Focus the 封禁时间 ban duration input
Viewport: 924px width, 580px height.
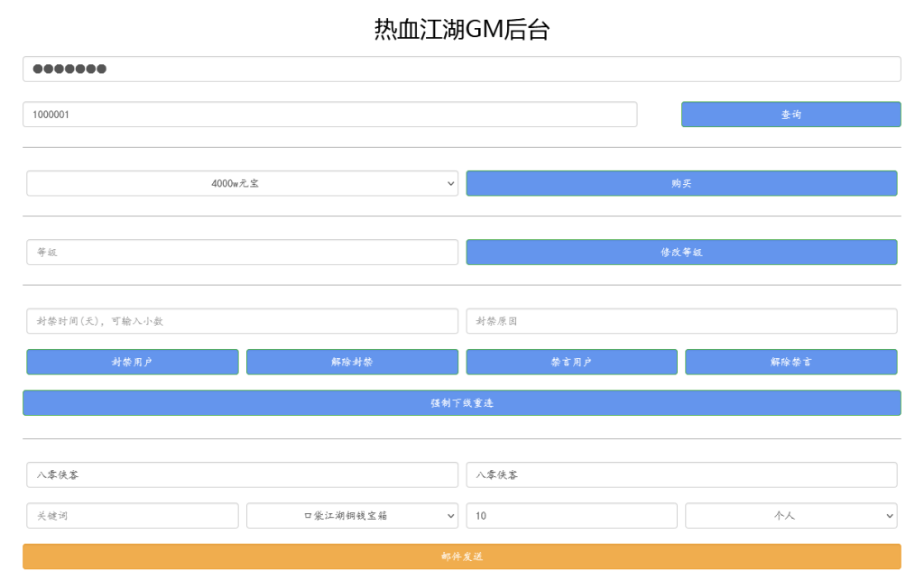pyautogui.click(x=242, y=320)
